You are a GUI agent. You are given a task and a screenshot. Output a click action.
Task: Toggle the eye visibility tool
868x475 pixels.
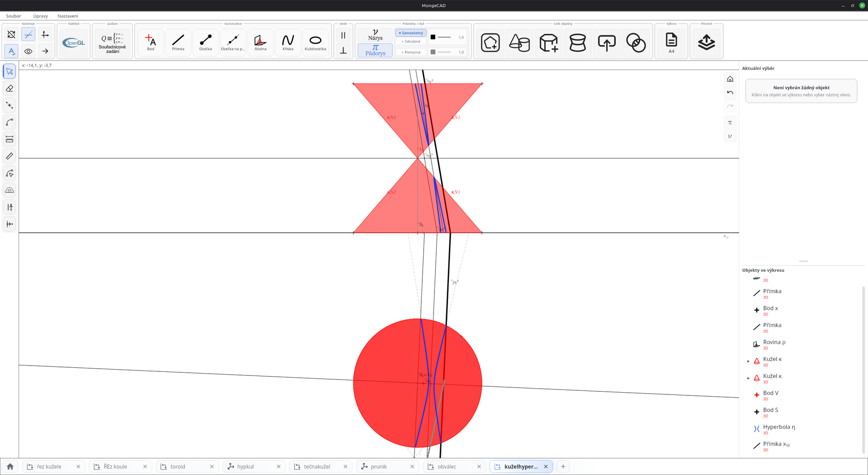[28, 51]
